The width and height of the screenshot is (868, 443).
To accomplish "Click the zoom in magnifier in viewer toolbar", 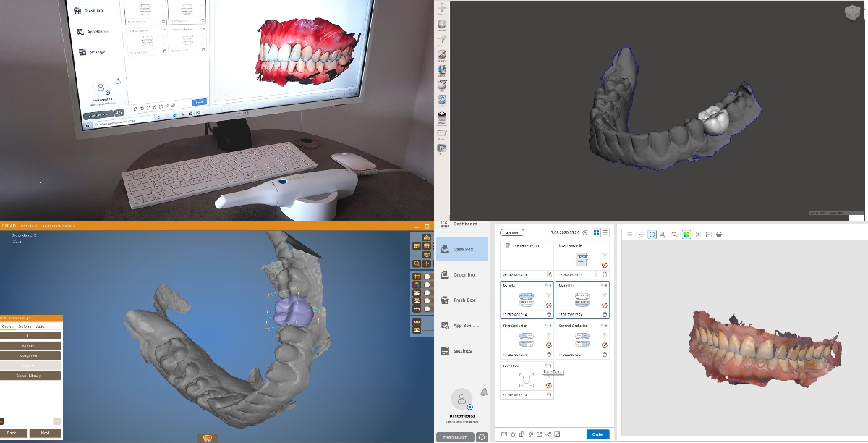I will (663, 235).
